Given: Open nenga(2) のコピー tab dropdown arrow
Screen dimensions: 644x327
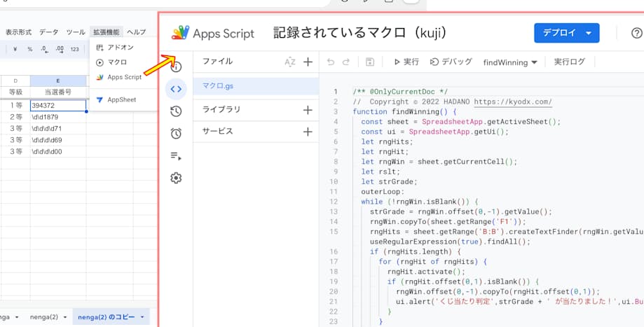Looking at the screenshot, I should point(142,317).
